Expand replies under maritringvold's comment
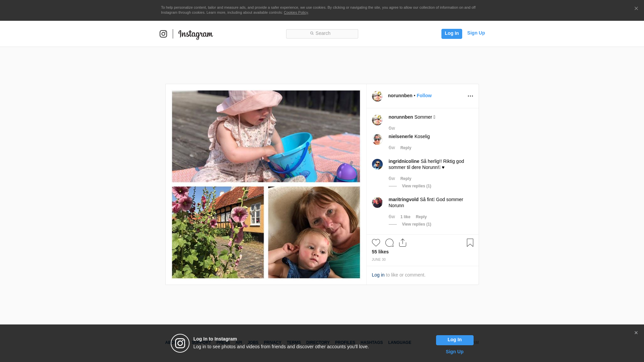This screenshot has width=644, height=362. click(417, 224)
